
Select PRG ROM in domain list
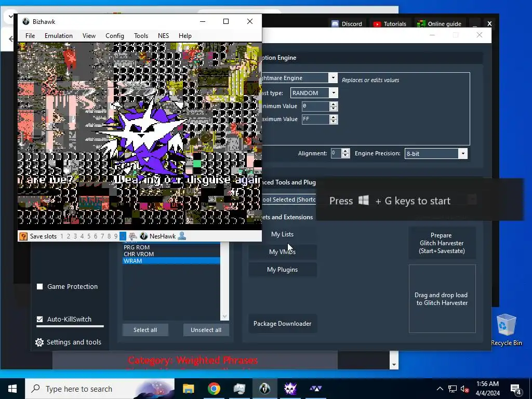[x=171, y=247]
